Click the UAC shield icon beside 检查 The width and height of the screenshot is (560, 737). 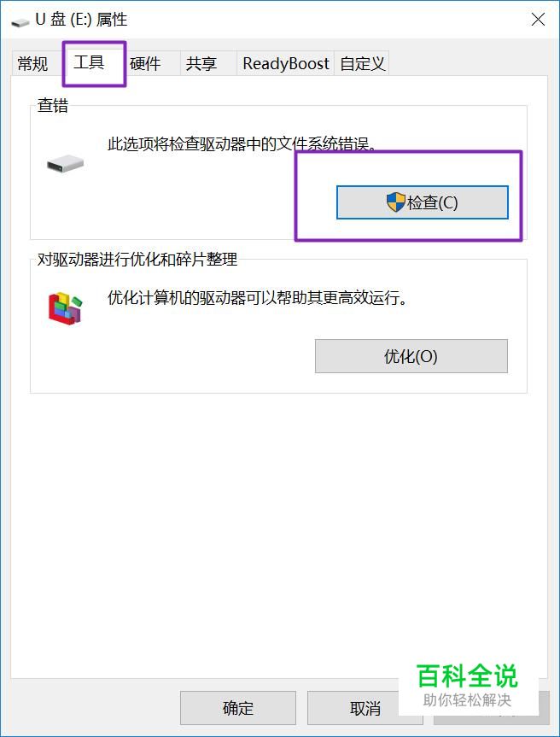[395, 202]
